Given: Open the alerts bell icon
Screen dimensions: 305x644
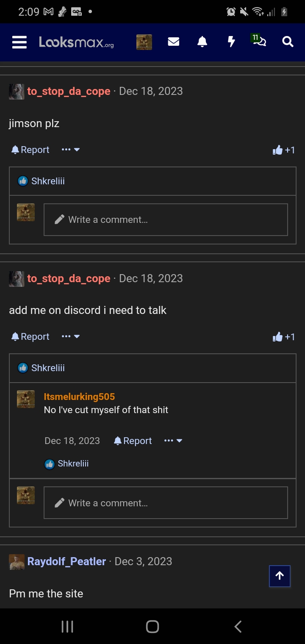Looking at the screenshot, I should pos(202,42).
